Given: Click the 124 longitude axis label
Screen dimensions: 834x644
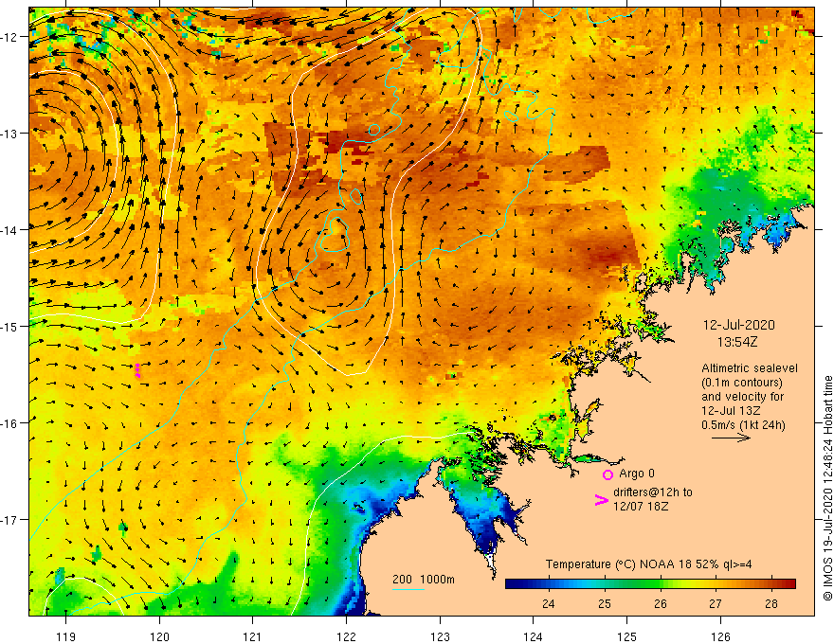Looking at the screenshot, I should (x=533, y=637).
